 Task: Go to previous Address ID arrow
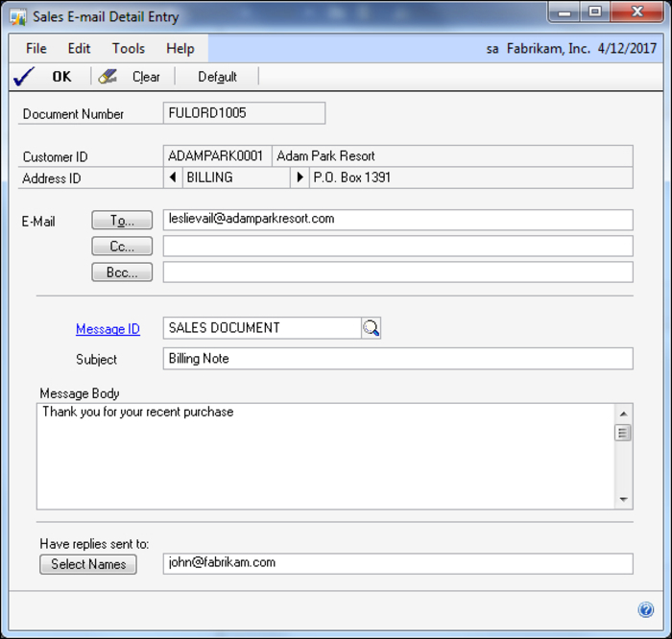[173, 177]
